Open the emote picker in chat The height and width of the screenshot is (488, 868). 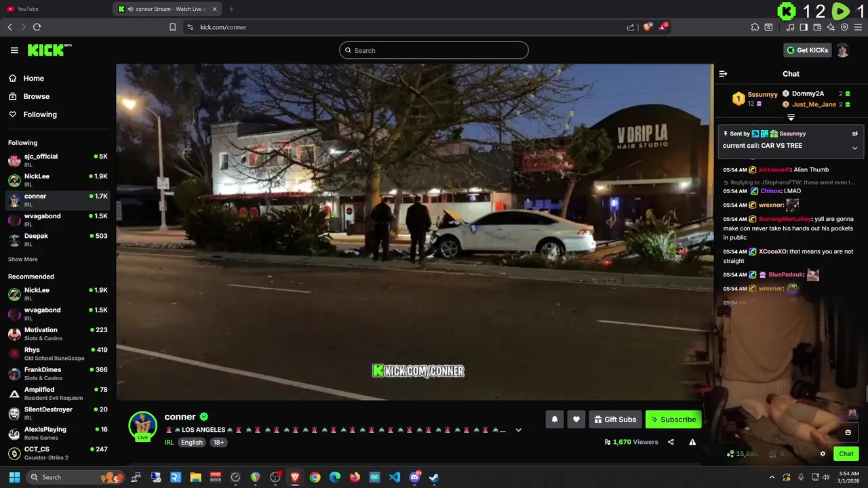pos(848,432)
